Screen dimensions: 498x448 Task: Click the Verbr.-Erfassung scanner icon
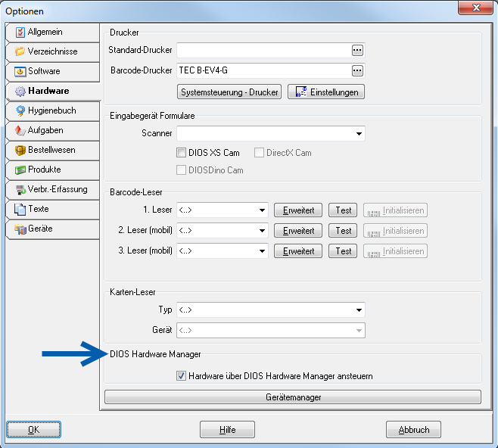(x=20, y=190)
